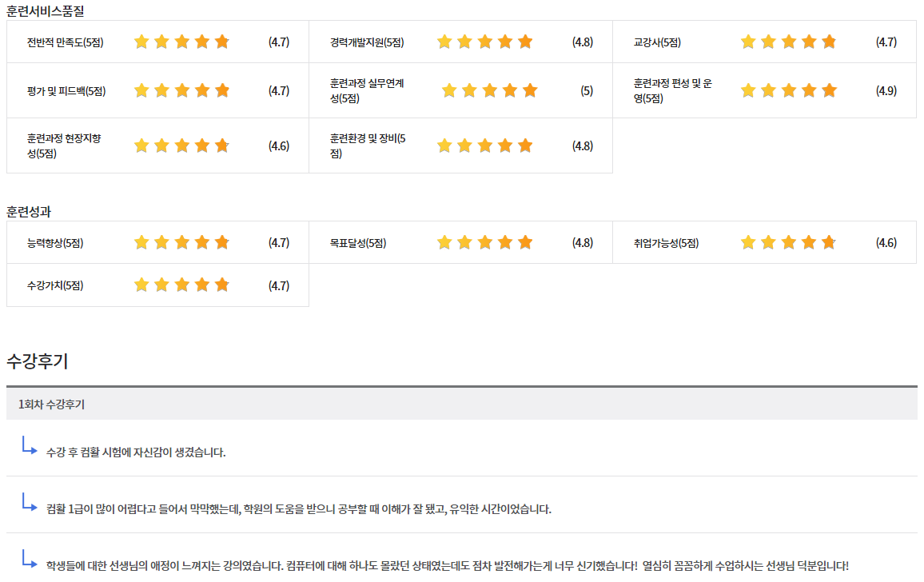
Task: Click the (5) score for 훈련과정 실무연계성
Action: click(x=587, y=91)
